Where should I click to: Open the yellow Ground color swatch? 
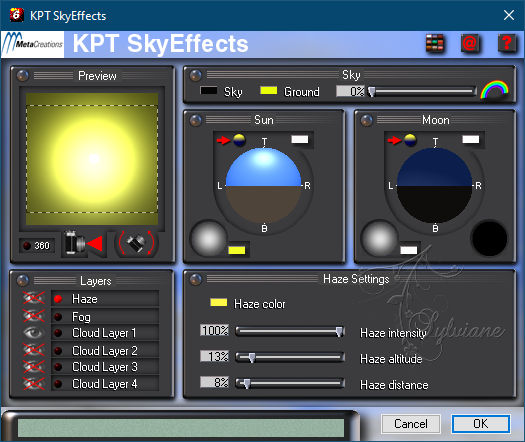click(x=269, y=90)
